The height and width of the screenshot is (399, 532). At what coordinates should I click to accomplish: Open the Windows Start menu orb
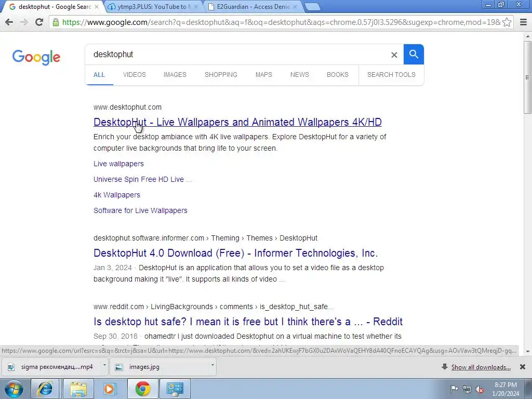click(x=14, y=389)
